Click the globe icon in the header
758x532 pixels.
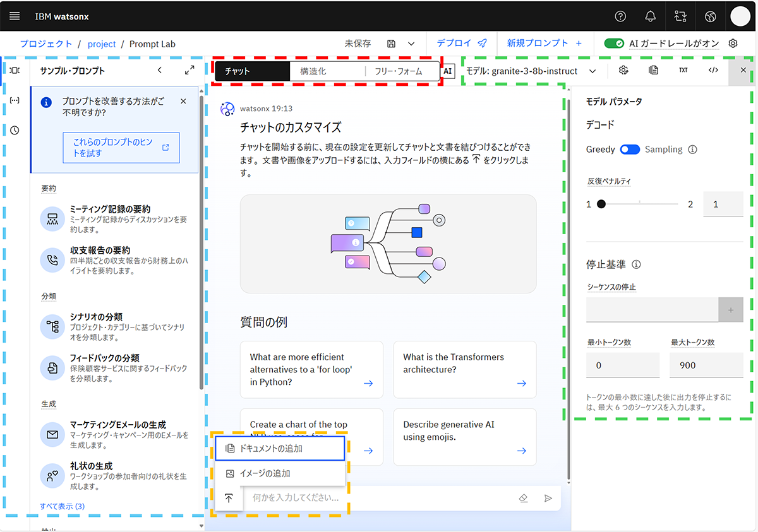click(x=711, y=16)
